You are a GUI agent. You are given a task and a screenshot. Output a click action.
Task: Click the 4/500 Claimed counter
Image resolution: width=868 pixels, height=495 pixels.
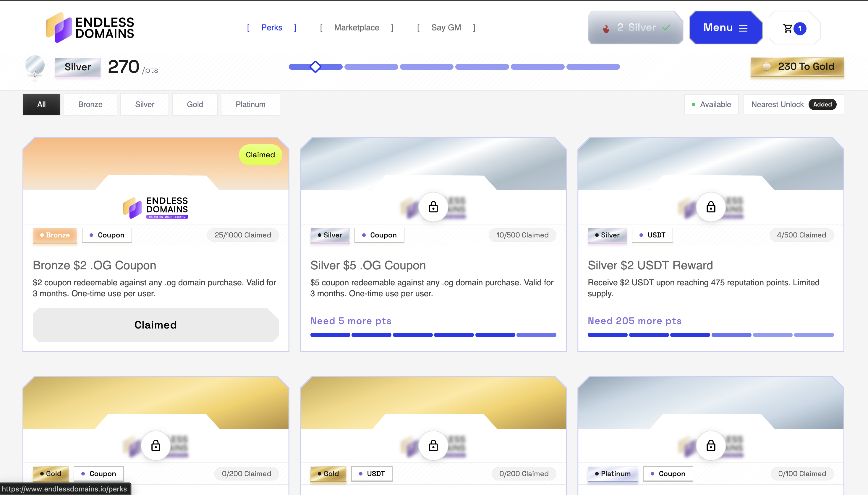pos(801,235)
